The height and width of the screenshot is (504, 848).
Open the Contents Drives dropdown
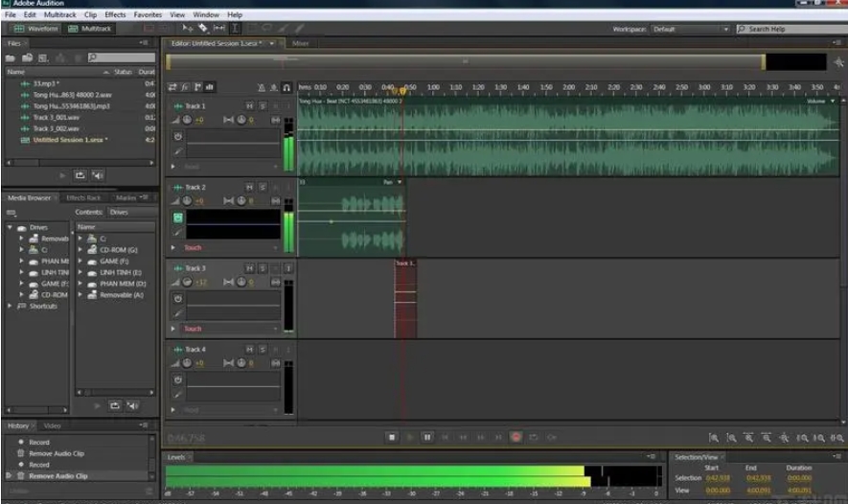coord(131,212)
